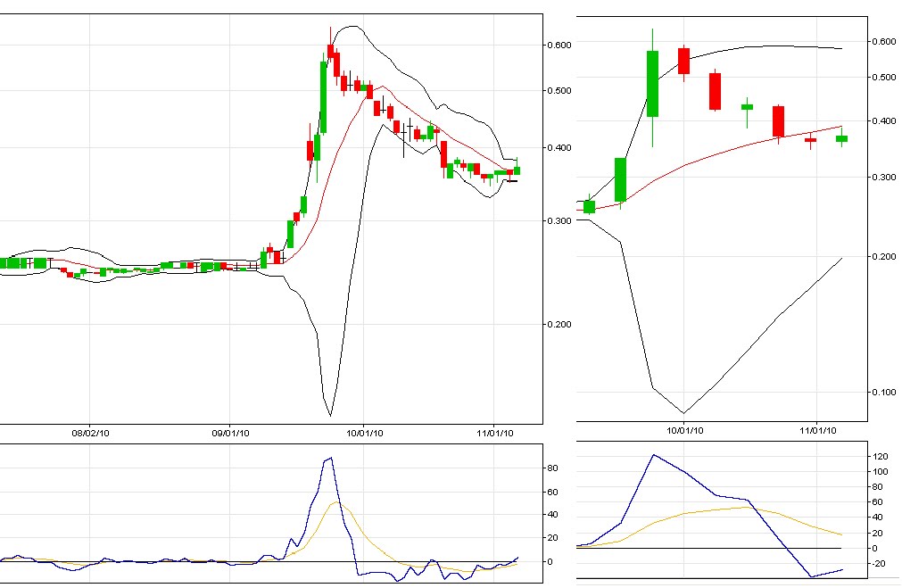
Task: Select the 11/01/10 date on left chart
Action: pyautogui.click(x=495, y=433)
